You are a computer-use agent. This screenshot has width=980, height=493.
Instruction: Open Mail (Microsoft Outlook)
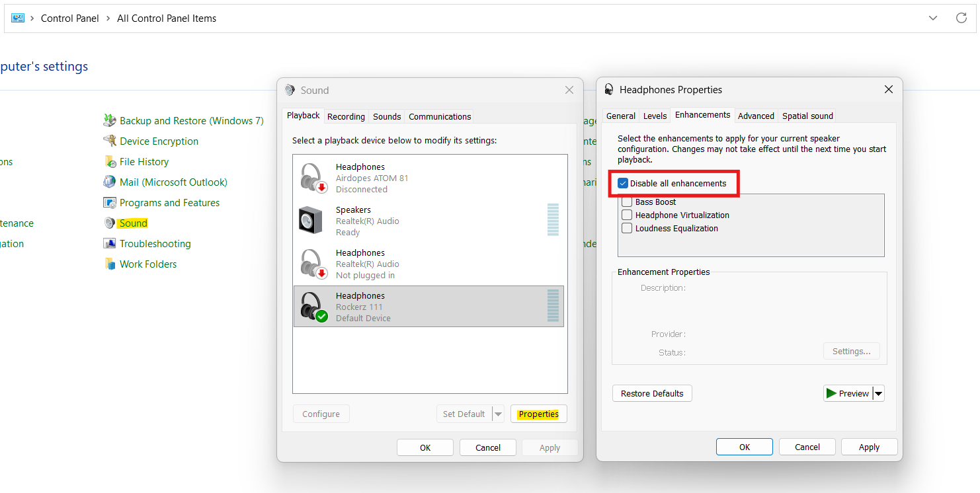tap(173, 182)
